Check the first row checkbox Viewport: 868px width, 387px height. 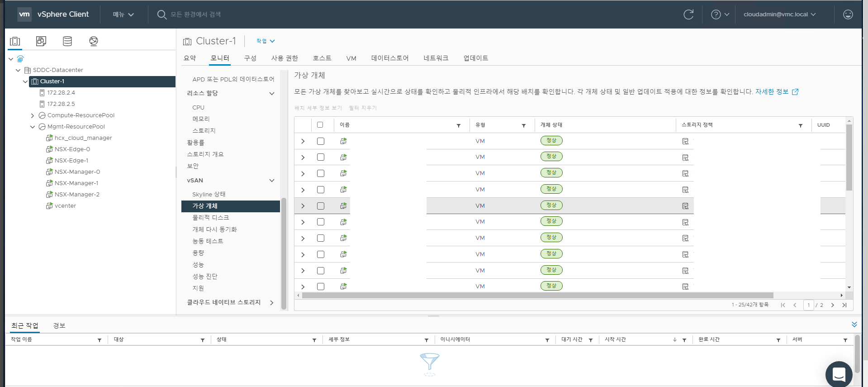click(x=321, y=141)
